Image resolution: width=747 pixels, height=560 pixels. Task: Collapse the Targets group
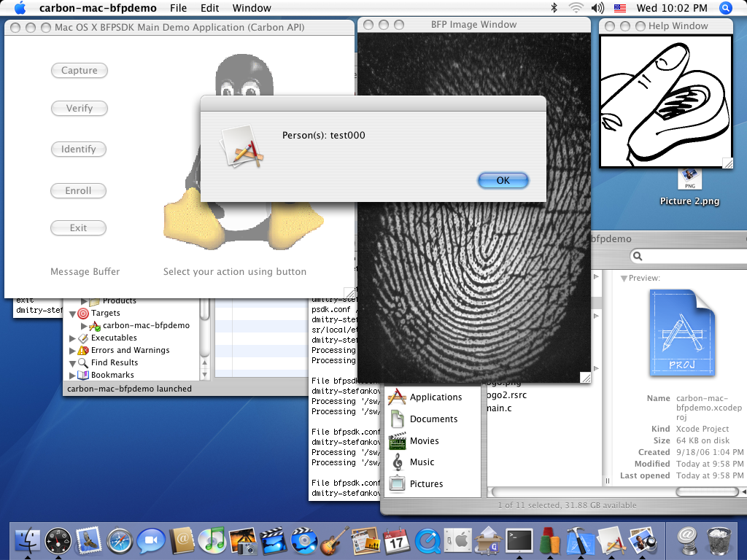(72, 314)
